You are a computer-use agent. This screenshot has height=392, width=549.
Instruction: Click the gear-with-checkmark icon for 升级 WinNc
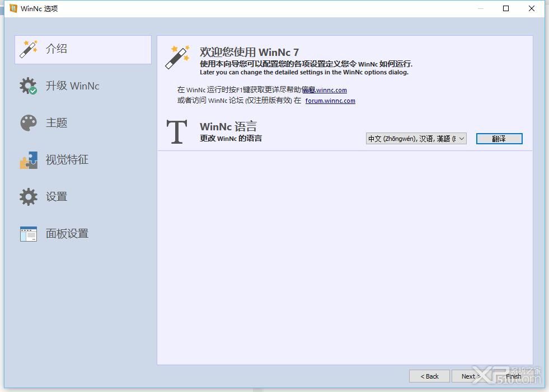point(29,86)
